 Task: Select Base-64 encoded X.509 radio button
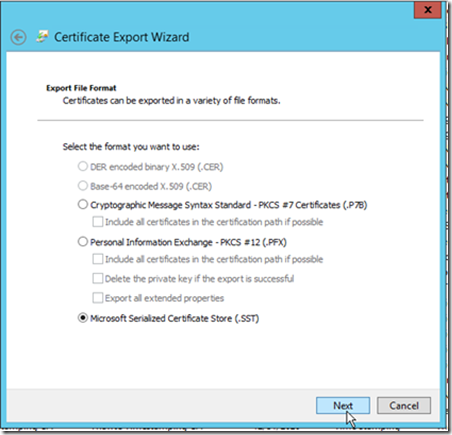click(x=83, y=186)
